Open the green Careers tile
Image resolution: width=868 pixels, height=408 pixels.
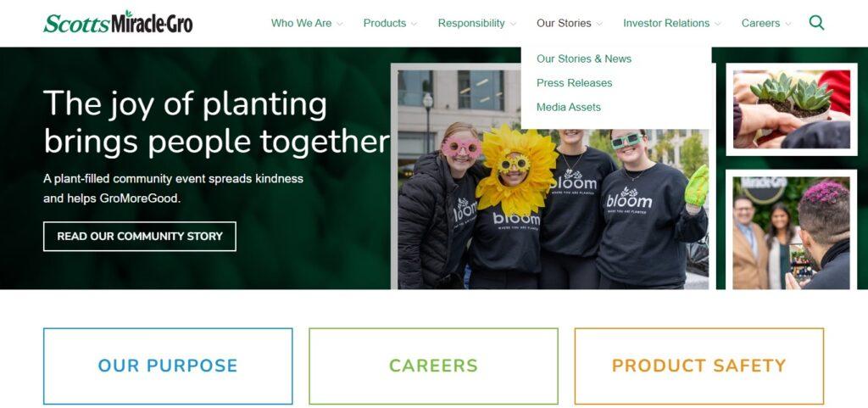click(433, 366)
